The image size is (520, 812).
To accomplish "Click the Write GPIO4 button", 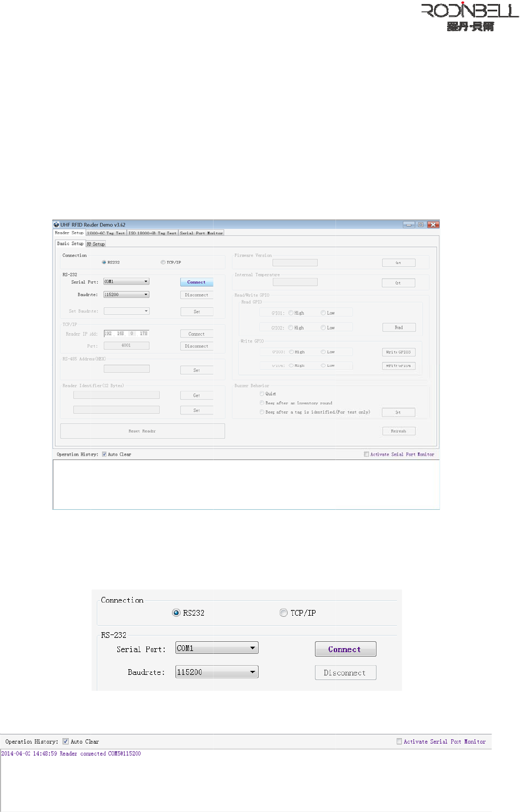I will coord(398,366).
